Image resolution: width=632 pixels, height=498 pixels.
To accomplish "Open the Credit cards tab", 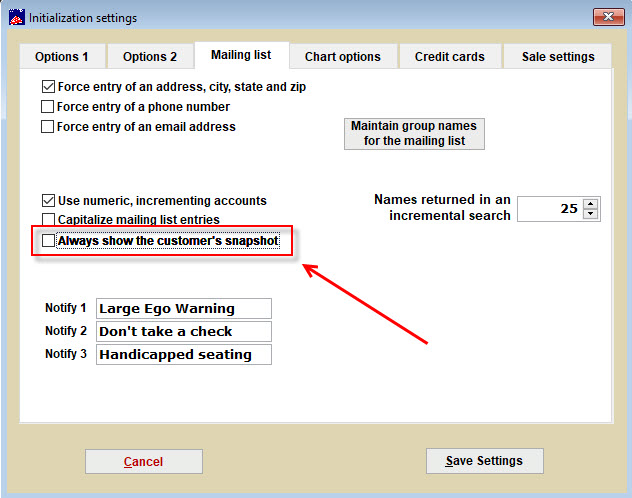I will [450, 56].
